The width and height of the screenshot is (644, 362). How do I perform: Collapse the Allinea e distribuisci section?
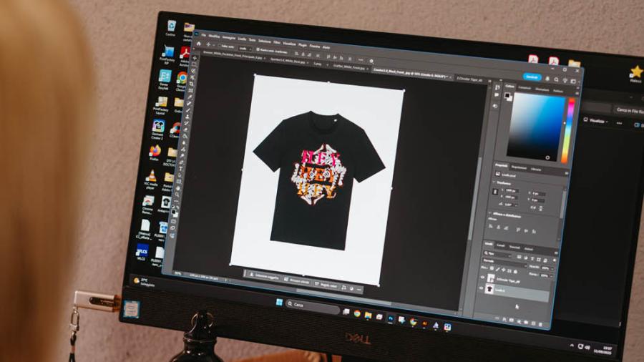[490, 213]
